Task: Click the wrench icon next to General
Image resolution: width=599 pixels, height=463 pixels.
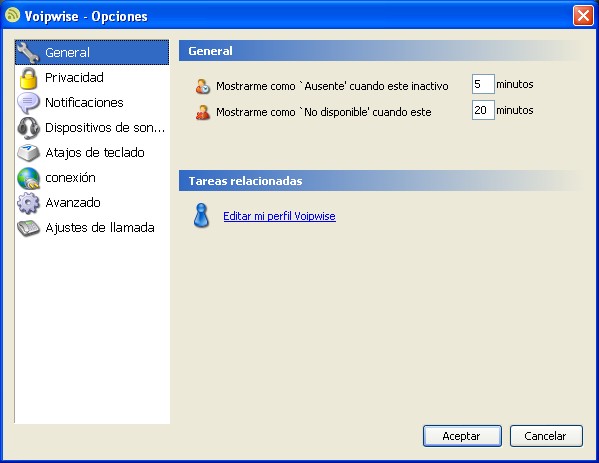Action: (x=28, y=53)
